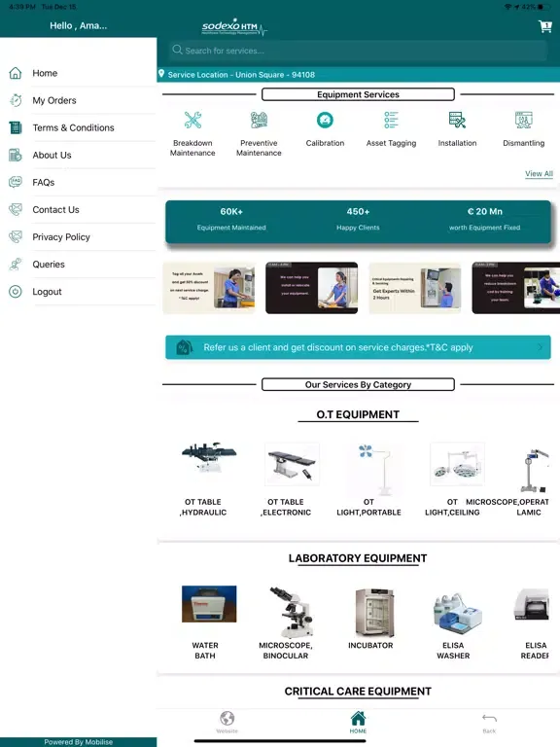
Task: Select the Calibration gauge icon
Action: pos(326,120)
